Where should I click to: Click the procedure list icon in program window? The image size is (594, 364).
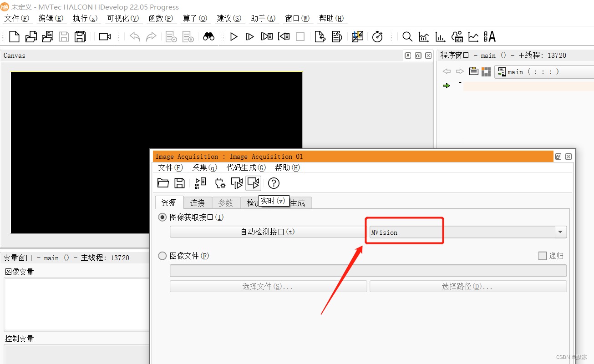(474, 71)
